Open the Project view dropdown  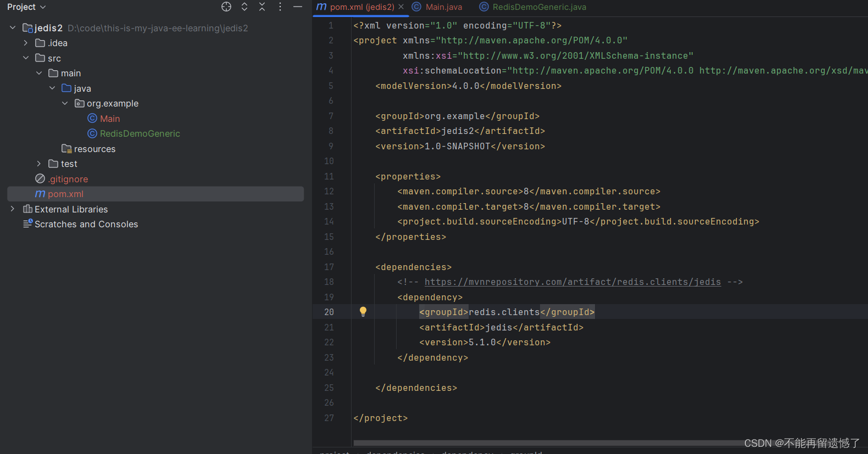pos(26,7)
